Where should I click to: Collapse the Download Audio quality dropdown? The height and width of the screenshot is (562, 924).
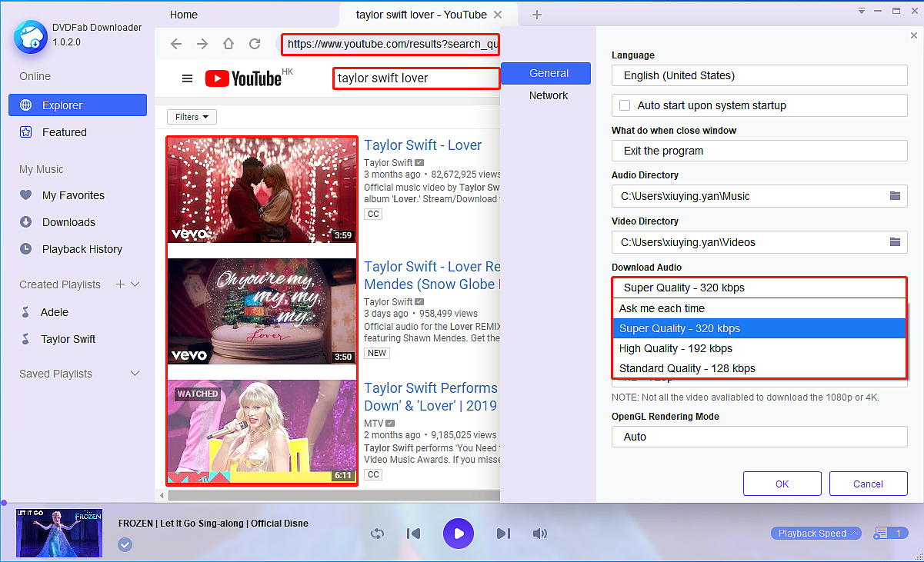click(759, 288)
